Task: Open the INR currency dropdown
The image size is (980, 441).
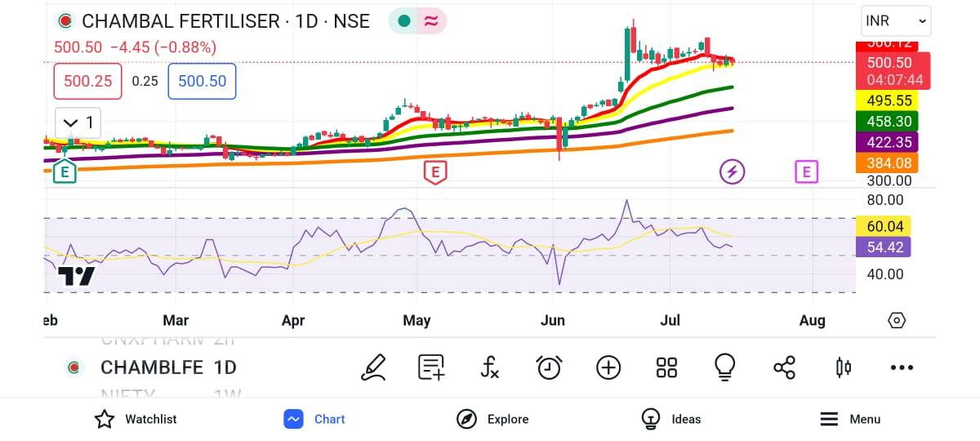Action: (x=896, y=20)
